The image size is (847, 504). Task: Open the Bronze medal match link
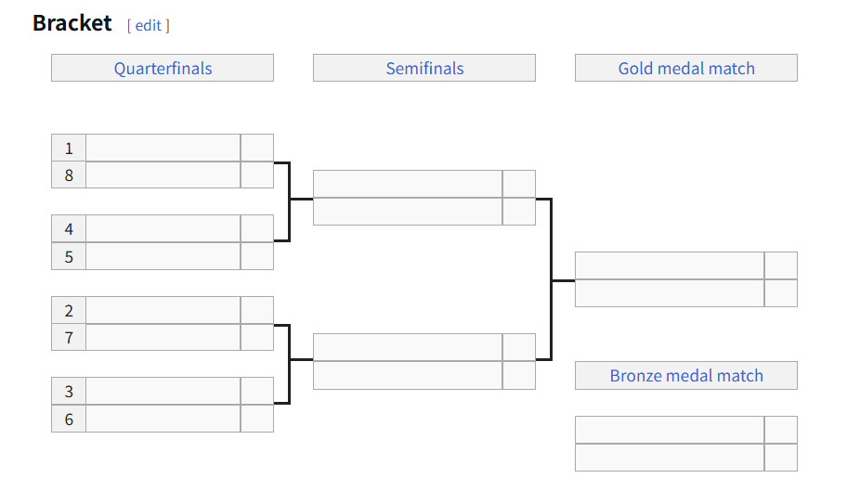[x=686, y=376]
